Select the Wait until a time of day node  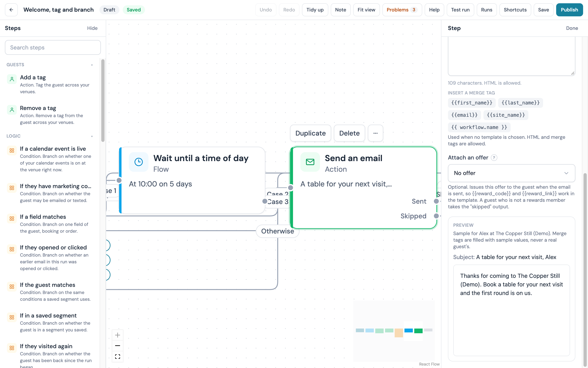point(192,180)
